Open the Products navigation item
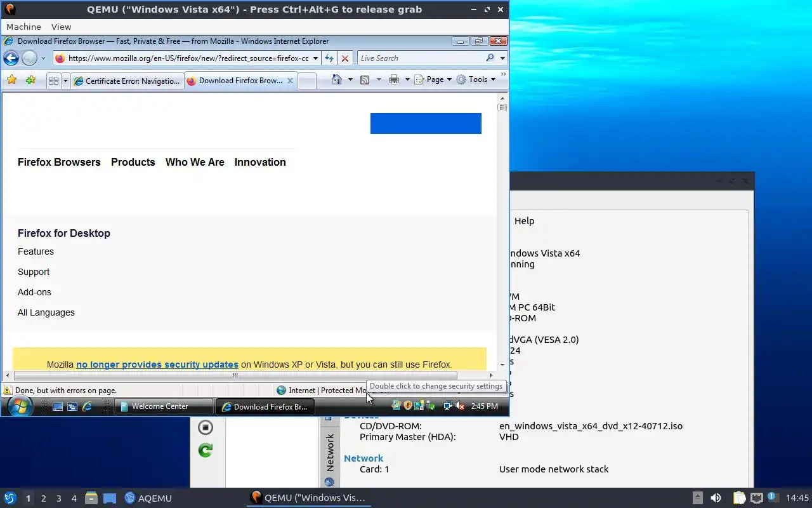This screenshot has width=812, height=508. coord(133,162)
